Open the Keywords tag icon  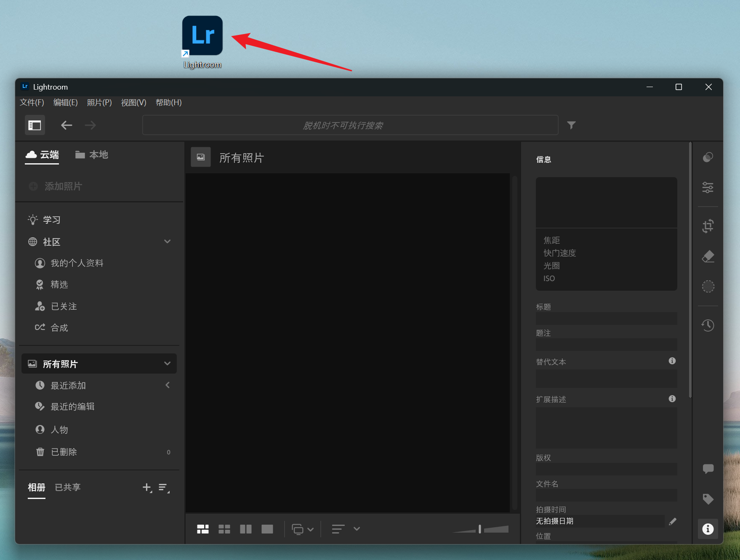pos(708,499)
